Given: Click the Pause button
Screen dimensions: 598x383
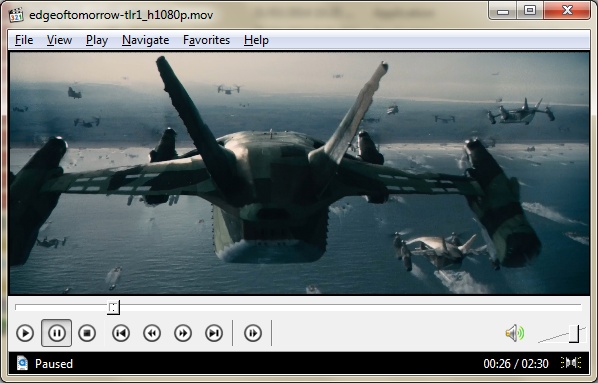Looking at the screenshot, I should tap(56, 333).
